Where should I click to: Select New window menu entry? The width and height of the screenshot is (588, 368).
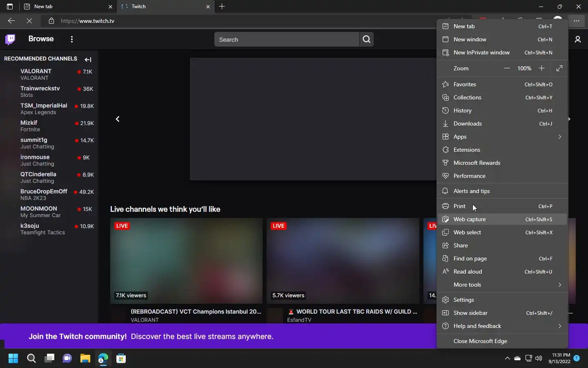point(502,39)
